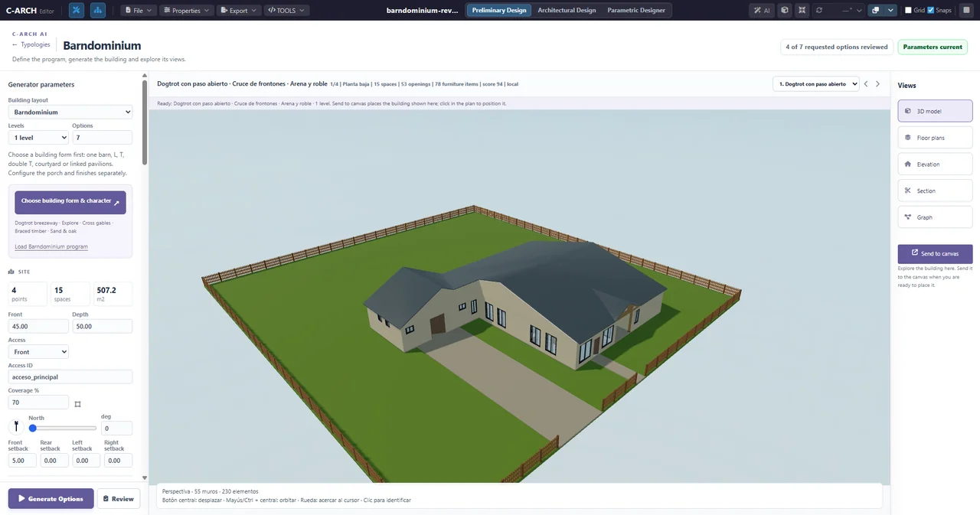The width and height of the screenshot is (980, 515).
Task: Click the North deg field
Action: tap(116, 429)
